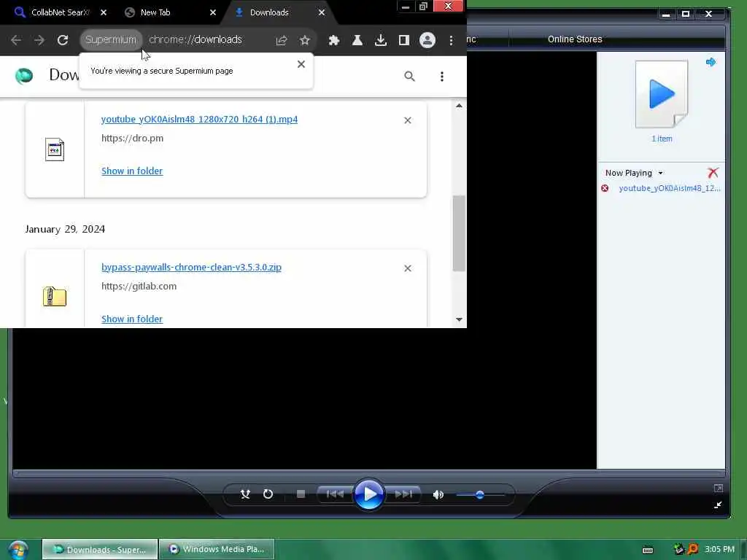The width and height of the screenshot is (747, 560).
Task: Close the New Tab tab
Action: (213, 12)
